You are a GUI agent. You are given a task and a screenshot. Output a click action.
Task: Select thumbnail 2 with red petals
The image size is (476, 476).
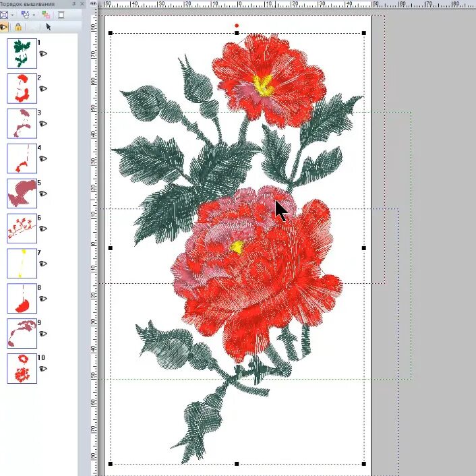point(22,88)
